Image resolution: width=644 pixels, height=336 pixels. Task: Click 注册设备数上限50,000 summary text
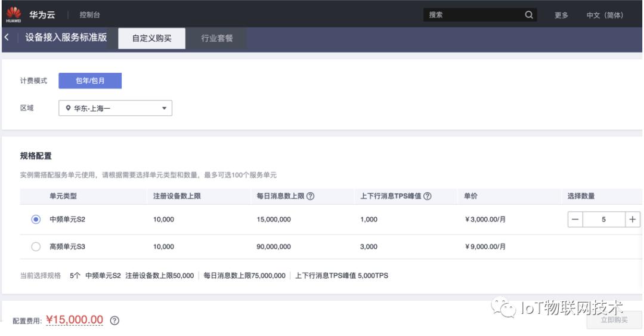(159, 276)
